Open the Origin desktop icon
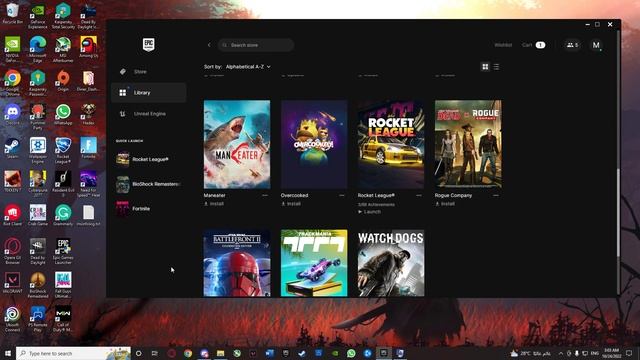 pos(63,80)
